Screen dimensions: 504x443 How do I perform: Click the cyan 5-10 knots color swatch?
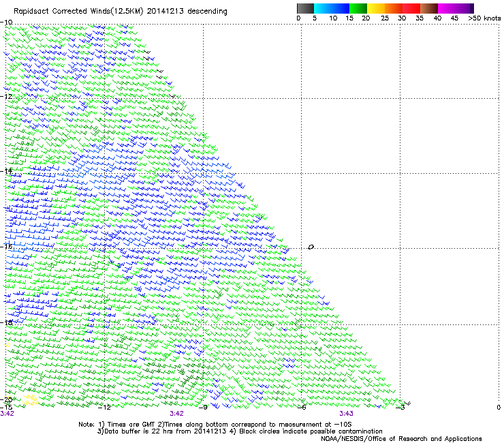[323, 8]
